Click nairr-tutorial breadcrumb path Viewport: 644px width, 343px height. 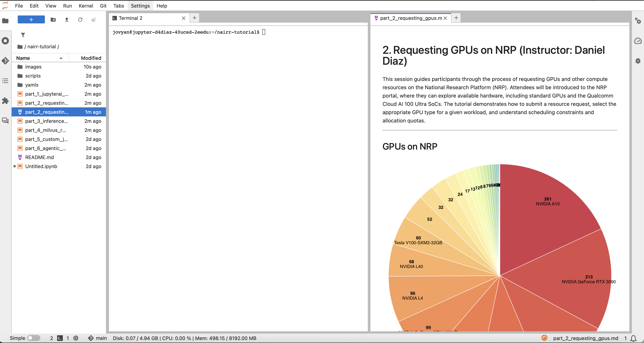[41, 47]
